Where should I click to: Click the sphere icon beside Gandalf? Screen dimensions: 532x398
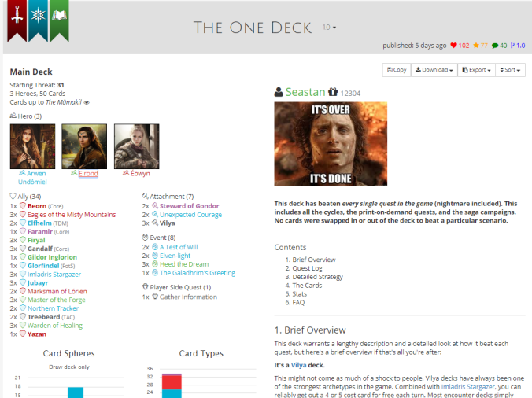click(23, 249)
